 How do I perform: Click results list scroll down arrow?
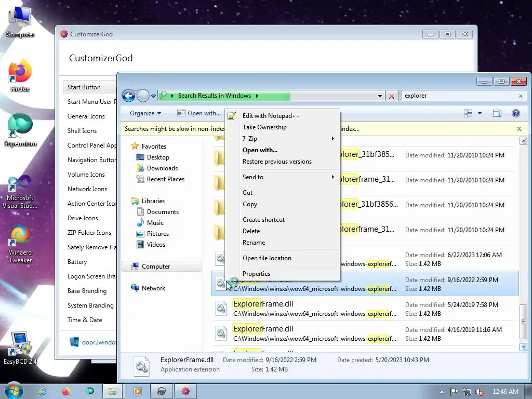point(523,347)
